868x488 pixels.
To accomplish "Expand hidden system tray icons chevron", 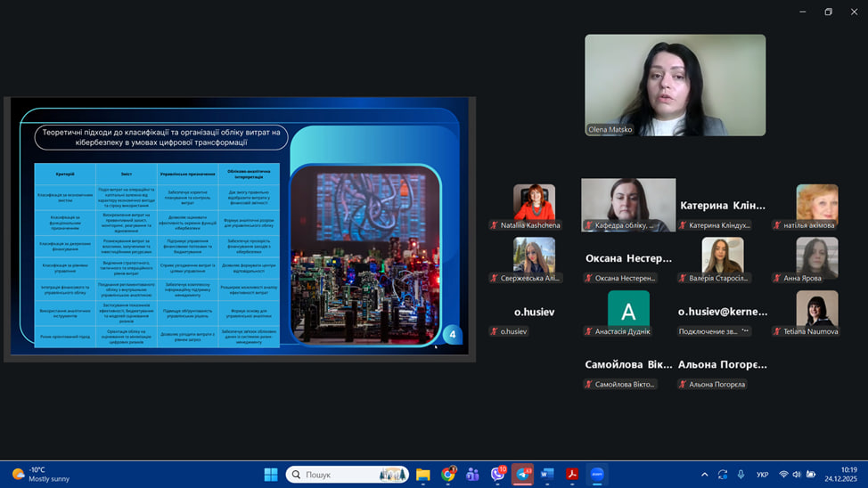I will pyautogui.click(x=705, y=475).
